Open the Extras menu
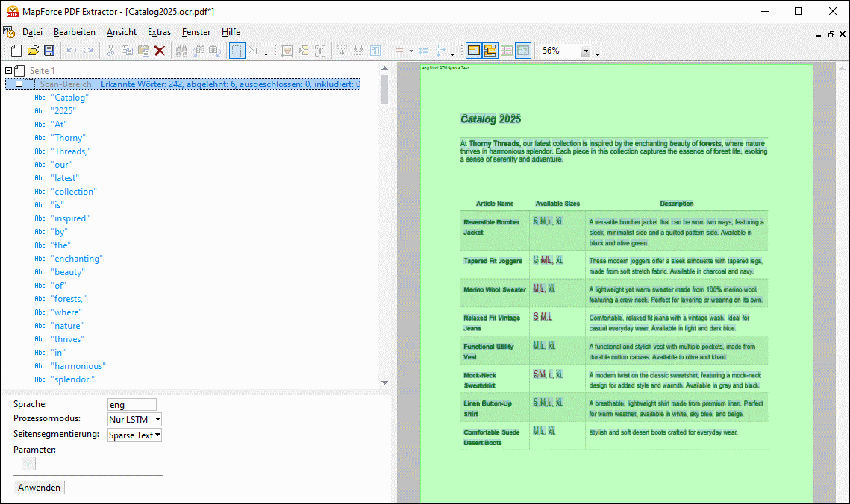This screenshot has height=504, width=850. (x=159, y=32)
